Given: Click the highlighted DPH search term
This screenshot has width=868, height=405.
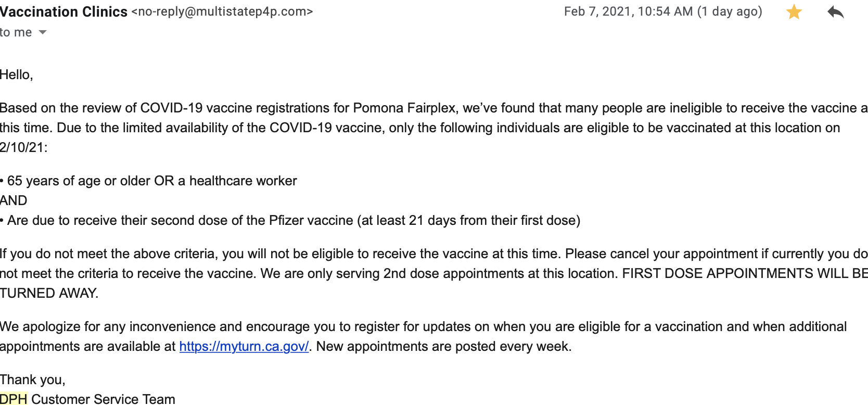Looking at the screenshot, I should [x=14, y=399].
